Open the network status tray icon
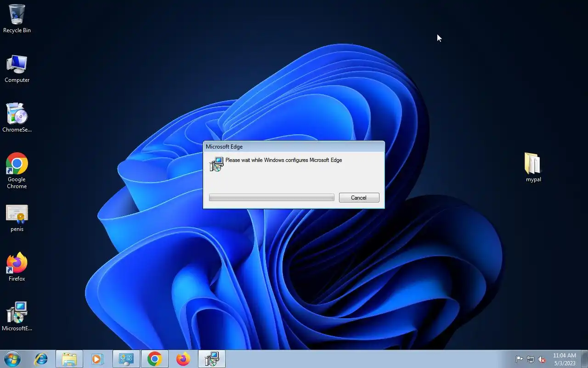The width and height of the screenshot is (588, 368). tap(531, 359)
